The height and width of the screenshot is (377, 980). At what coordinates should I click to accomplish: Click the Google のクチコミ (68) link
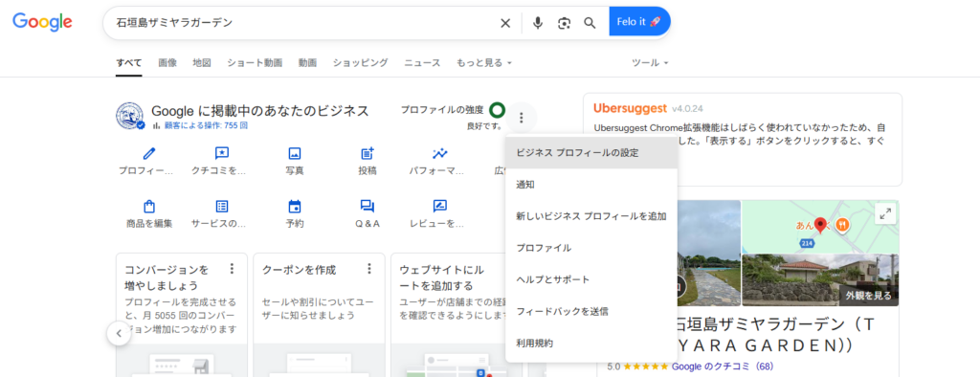[723, 366]
